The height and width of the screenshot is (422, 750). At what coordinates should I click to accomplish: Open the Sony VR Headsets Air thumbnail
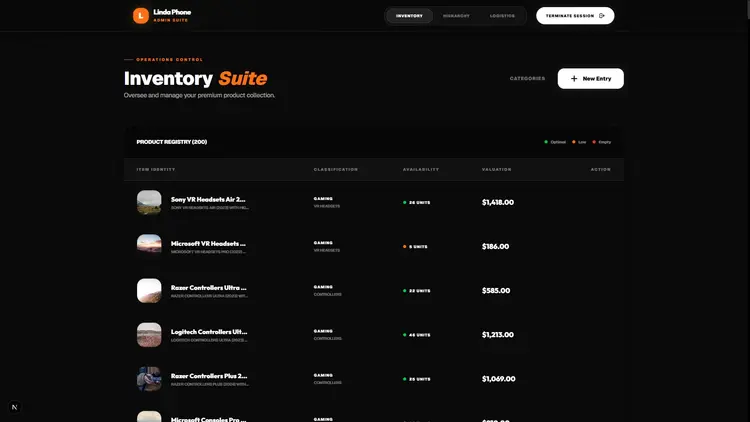(x=149, y=202)
